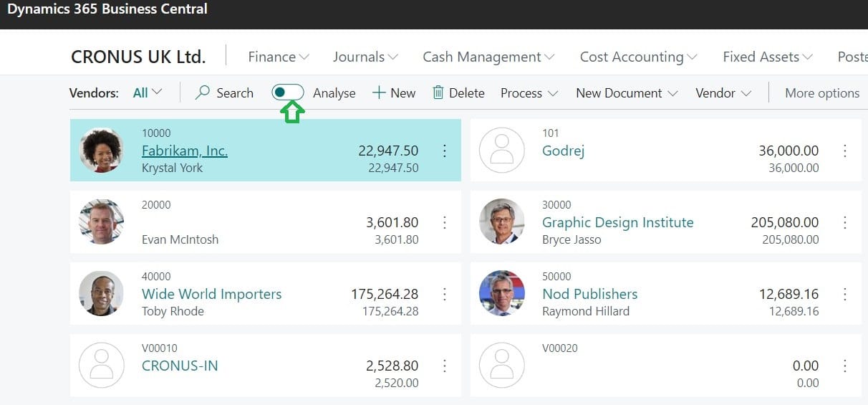Screen dimensions: 868x405
Task: Click vendor number 101
Action: point(551,133)
